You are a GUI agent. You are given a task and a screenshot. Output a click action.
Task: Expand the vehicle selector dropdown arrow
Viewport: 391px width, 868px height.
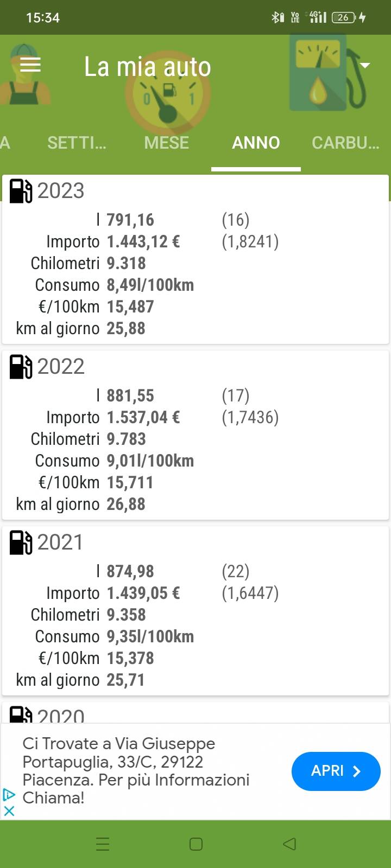pyautogui.click(x=365, y=65)
